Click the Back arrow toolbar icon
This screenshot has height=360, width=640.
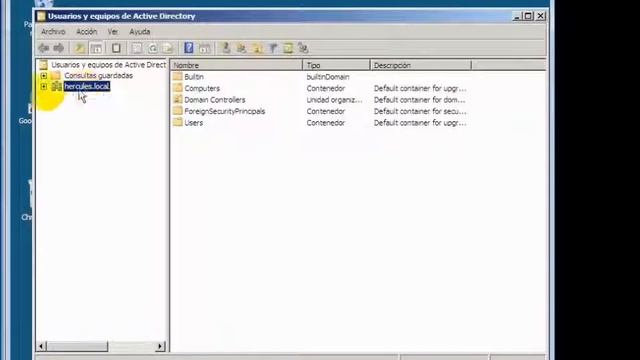(x=44, y=48)
